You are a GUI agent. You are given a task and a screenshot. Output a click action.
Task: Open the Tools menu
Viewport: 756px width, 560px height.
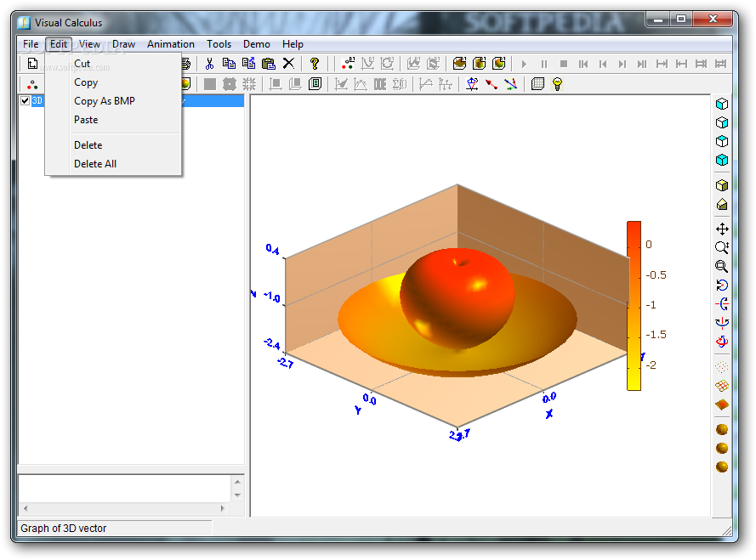click(219, 44)
